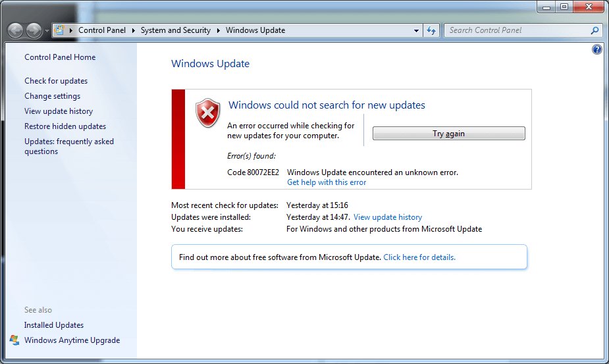Image resolution: width=609 pixels, height=364 pixels.
Task: Click 'For Windows and other products from Microsoft Update'
Action: point(384,229)
